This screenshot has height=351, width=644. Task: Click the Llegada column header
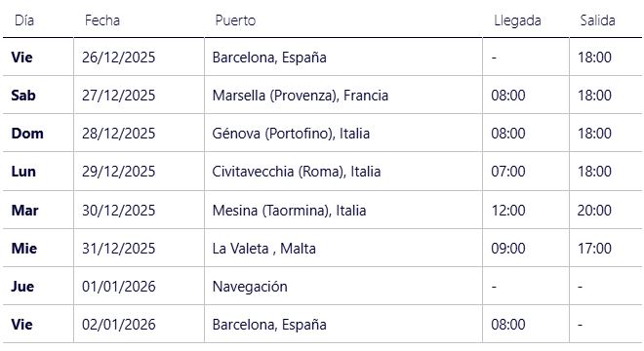517,20
